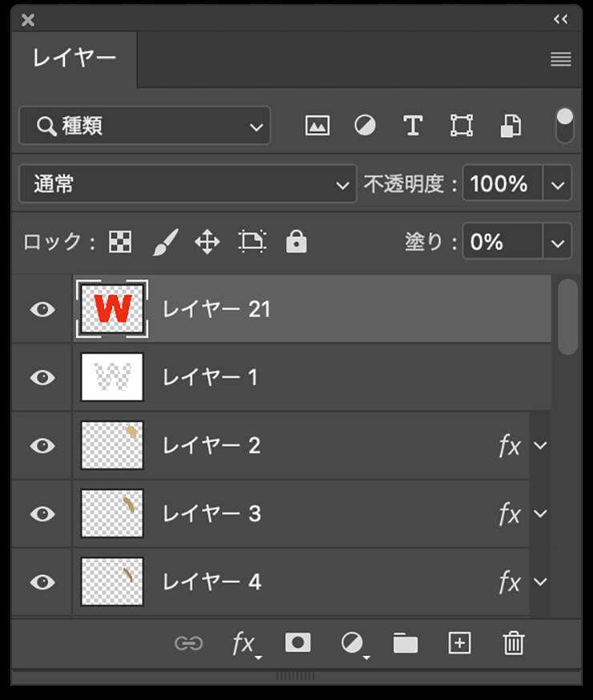This screenshot has width=593, height=700.
Task: Filter layers by pixel layer icon
Action: (x=317, y=126)
